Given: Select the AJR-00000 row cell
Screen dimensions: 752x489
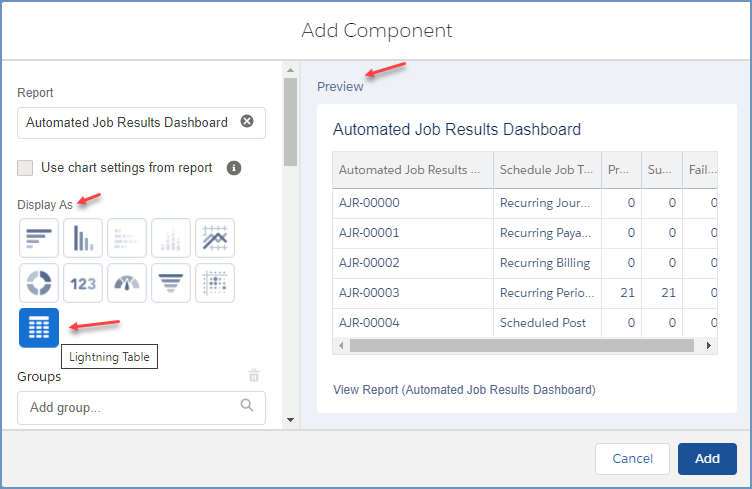Looking at the screenshot, I should [x=413, y=203].
